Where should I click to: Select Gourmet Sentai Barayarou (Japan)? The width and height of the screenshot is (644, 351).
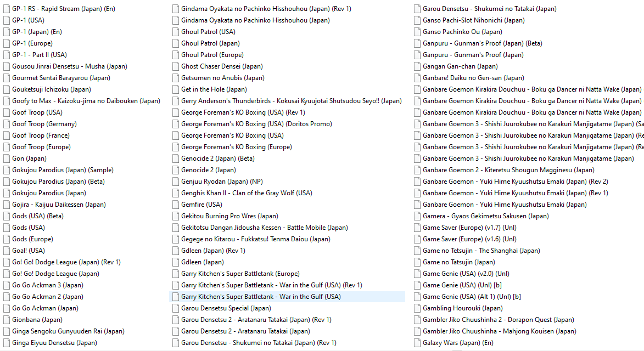click(61, 78)
